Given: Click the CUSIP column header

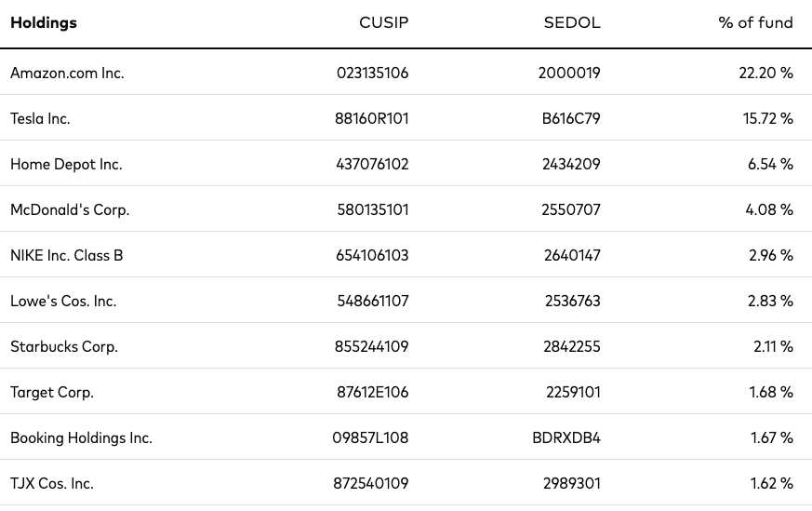Looking at the screenshot, I should [x=384, y=22].
